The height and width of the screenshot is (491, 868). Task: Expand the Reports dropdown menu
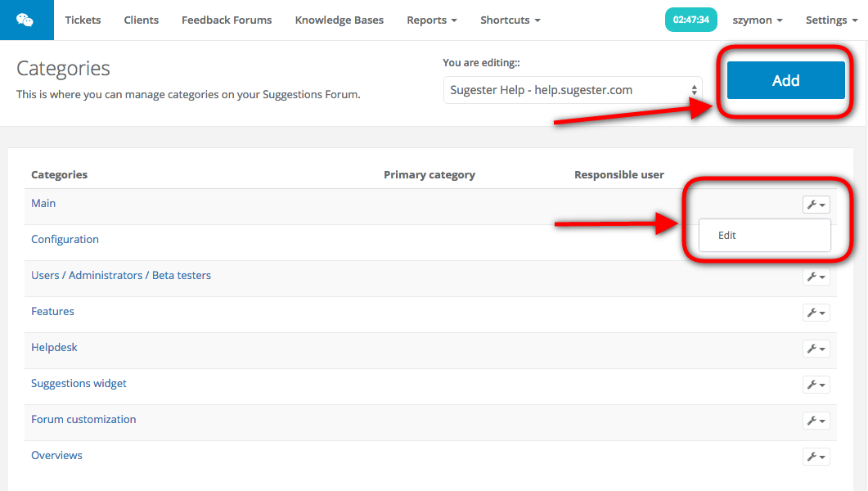431,20
